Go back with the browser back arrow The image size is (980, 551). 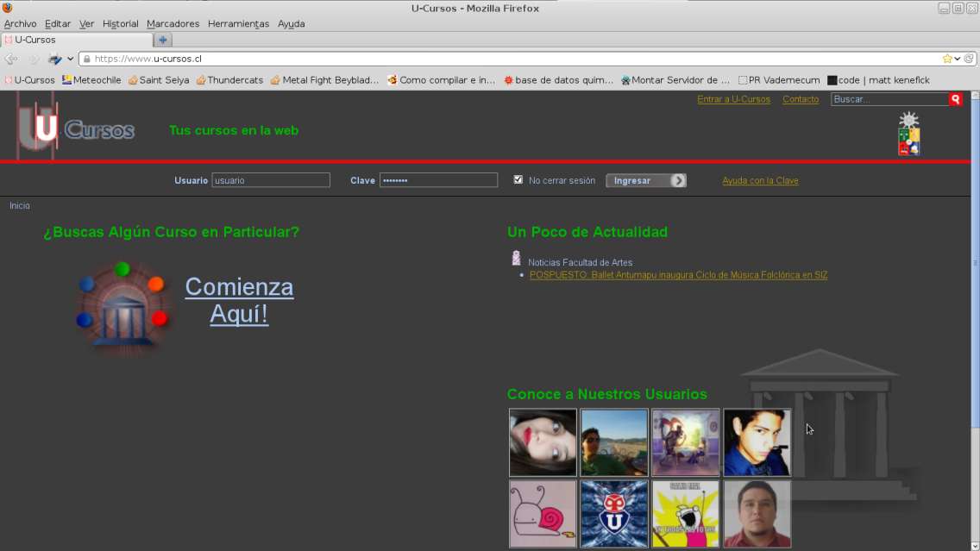click(x=11, y=59)
